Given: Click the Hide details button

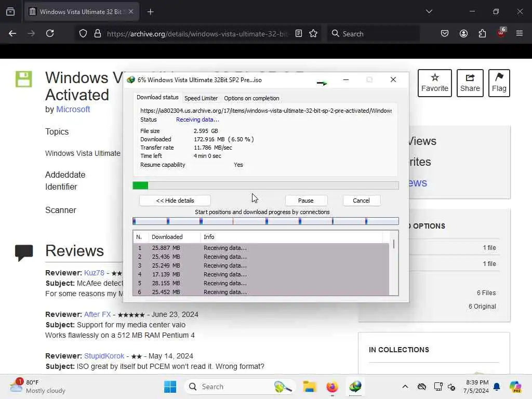Looking at the screenshot, I should point(175,201).
